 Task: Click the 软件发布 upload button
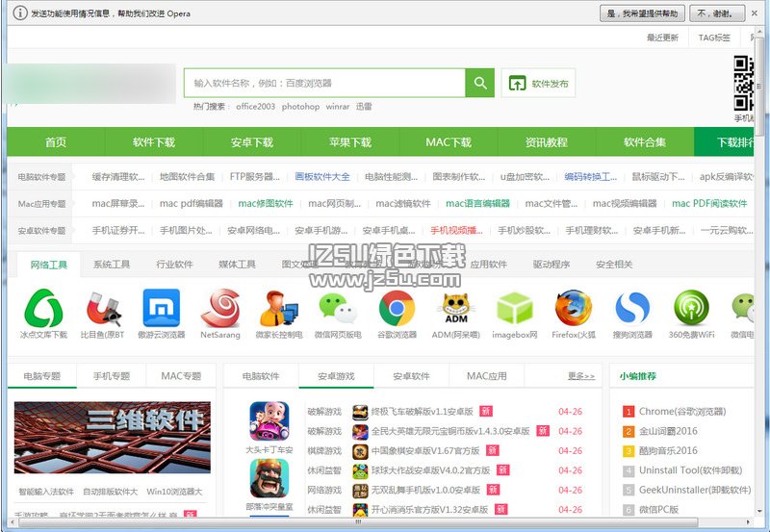pos(538,83)
